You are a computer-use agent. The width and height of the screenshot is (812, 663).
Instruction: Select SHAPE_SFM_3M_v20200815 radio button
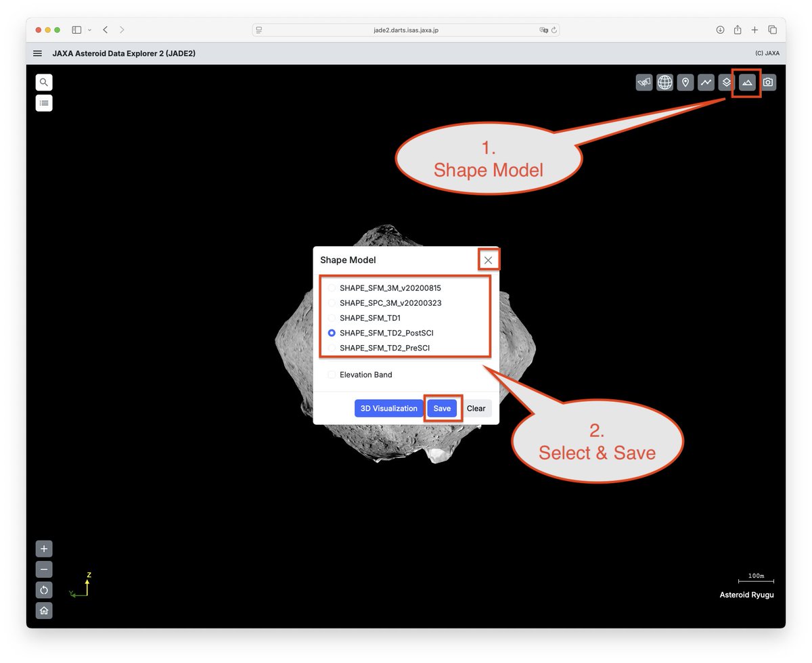332,288
